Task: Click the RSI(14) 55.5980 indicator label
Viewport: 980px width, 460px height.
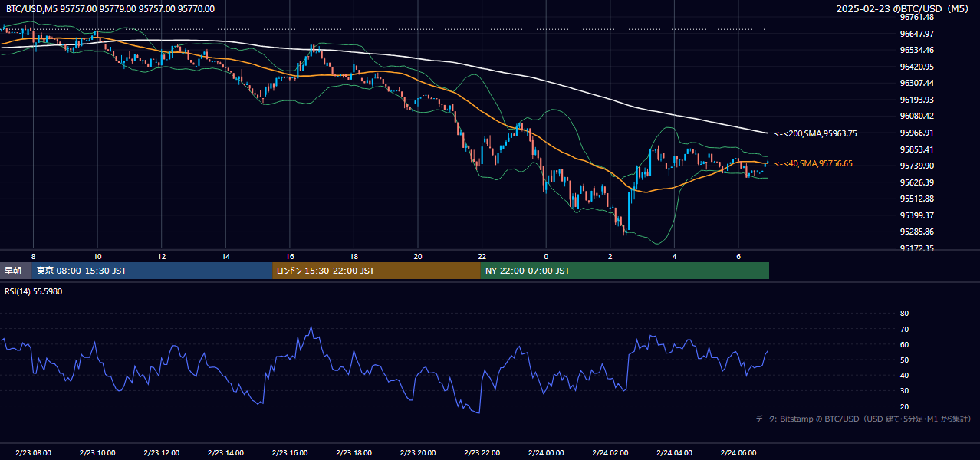Action: [x=34, y=291]
